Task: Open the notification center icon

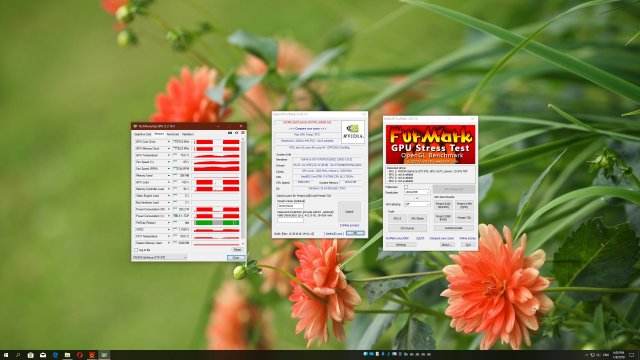Action: 632,355
